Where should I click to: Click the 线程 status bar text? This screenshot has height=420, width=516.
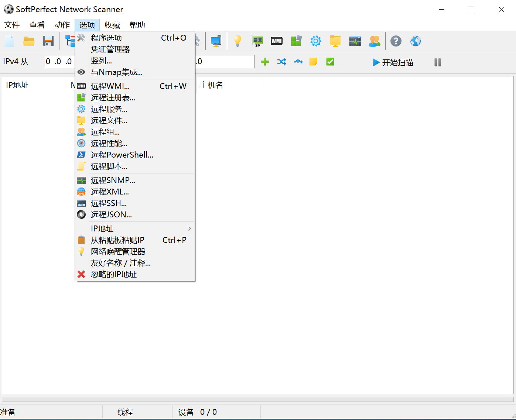pos(125,412)
